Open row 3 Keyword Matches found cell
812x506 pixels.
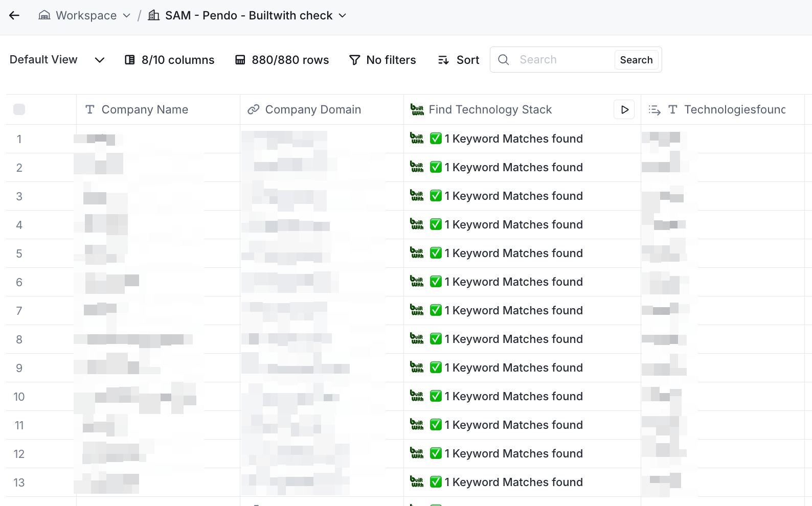pyautogui.click(x=522, y=196)
